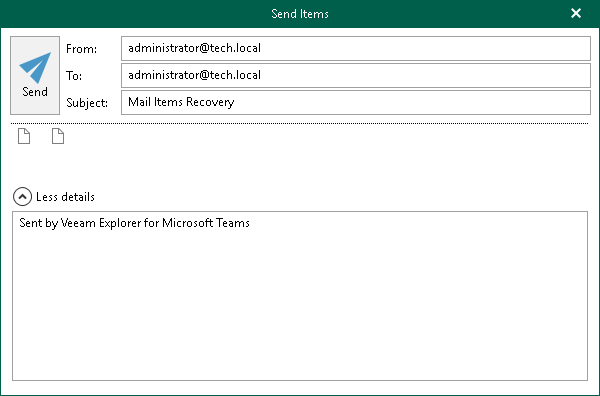Screen dimensions: 600x396
Task: Click the paper plane Send icon
Action: click(35, 68)
